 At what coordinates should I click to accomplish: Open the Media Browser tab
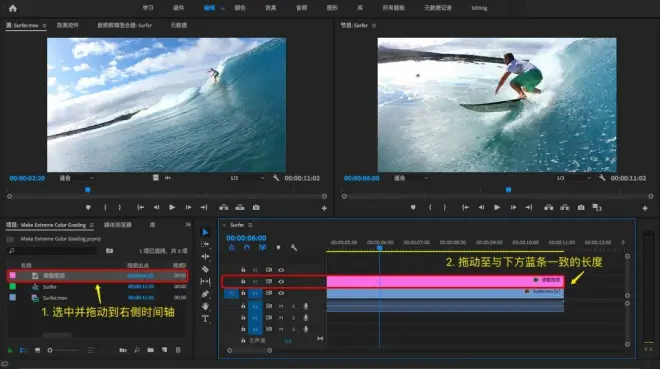(x=117, y=225)
